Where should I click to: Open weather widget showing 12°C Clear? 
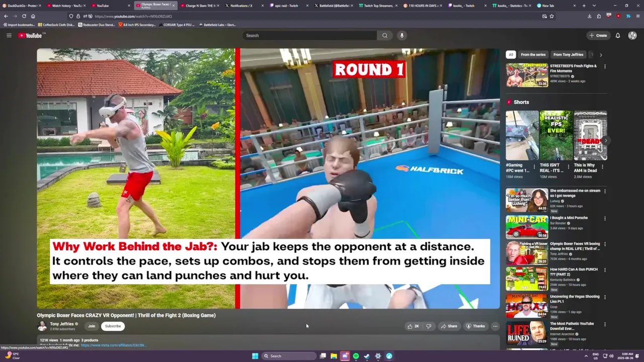(x=12, y=355)
